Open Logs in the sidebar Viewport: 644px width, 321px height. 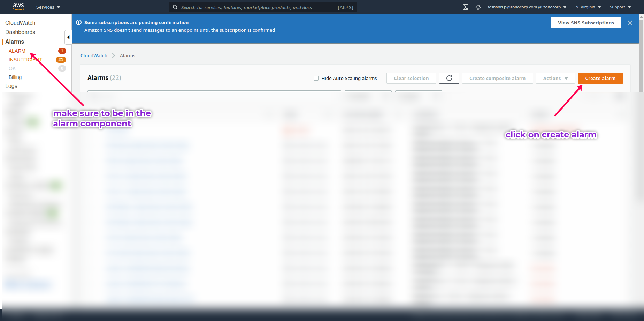pos(11,86)
